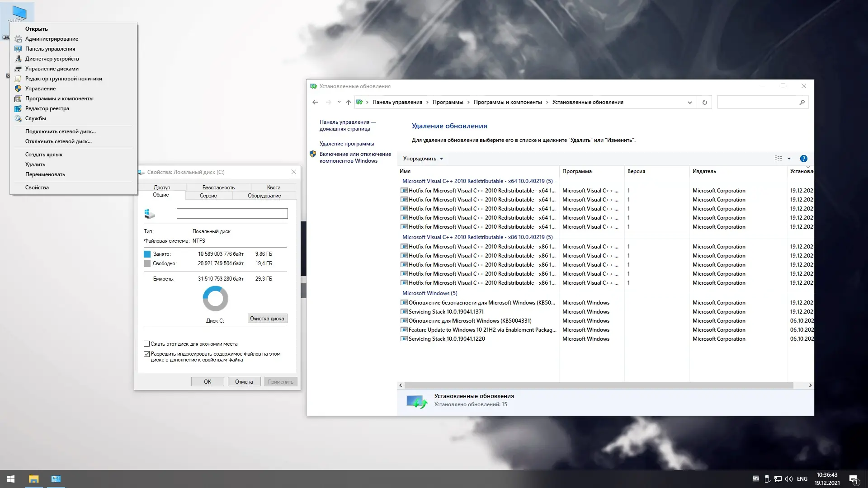
Task: Expand the address bar history dropdown
Action: click(689, 102)
